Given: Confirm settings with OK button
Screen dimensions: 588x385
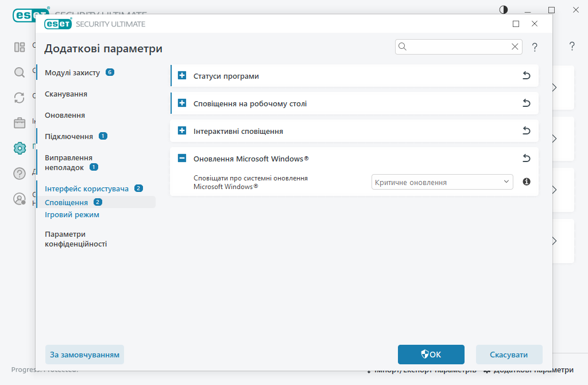Looking at the screenshot, I should 431,355.
